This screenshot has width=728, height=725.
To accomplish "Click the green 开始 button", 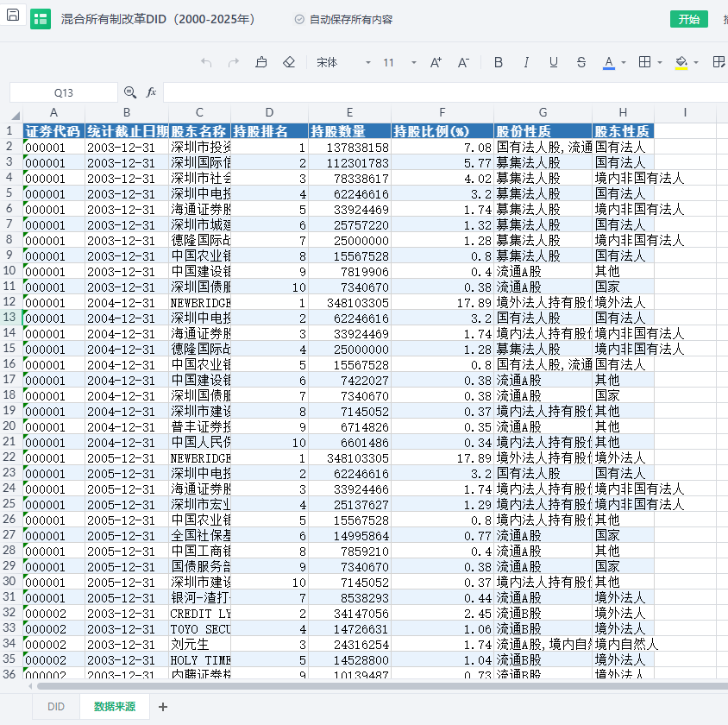I will [x=688, y=19].
